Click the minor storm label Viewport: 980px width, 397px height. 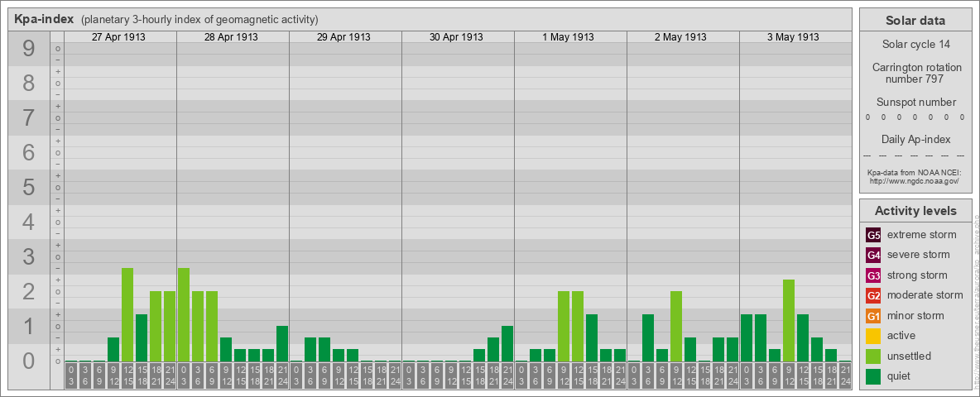[915, 315]
